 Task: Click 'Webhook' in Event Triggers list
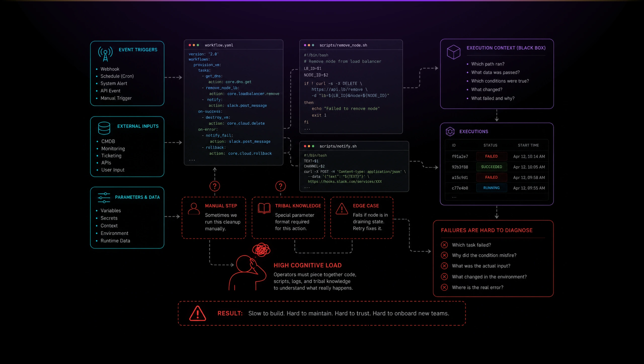click(x=110, y=69)
